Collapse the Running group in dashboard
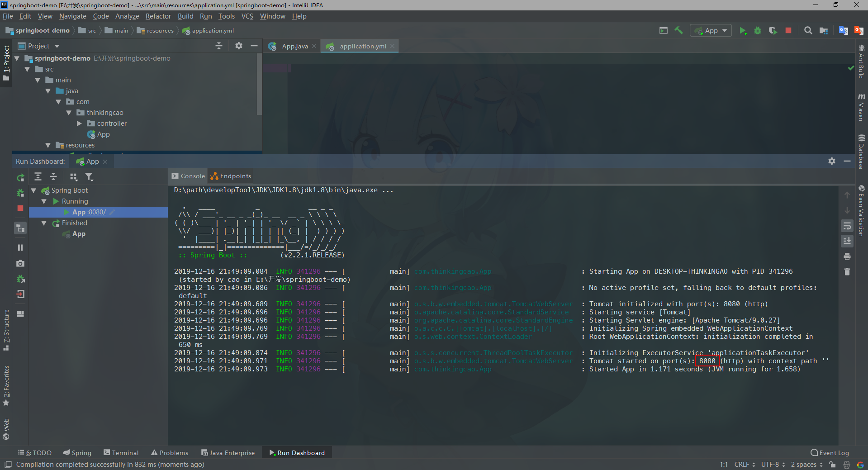The height and width of the screenshot is (470, 868). (x=44, y=201)
